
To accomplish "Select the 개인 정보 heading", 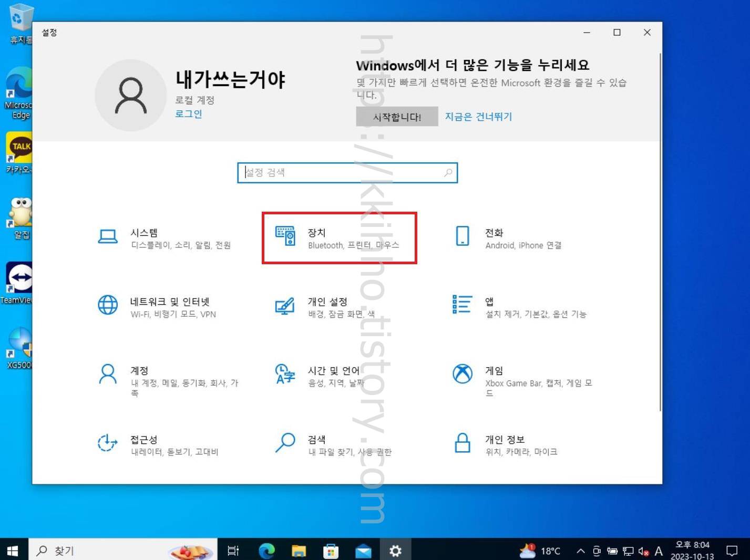I will tap(505, 439).
